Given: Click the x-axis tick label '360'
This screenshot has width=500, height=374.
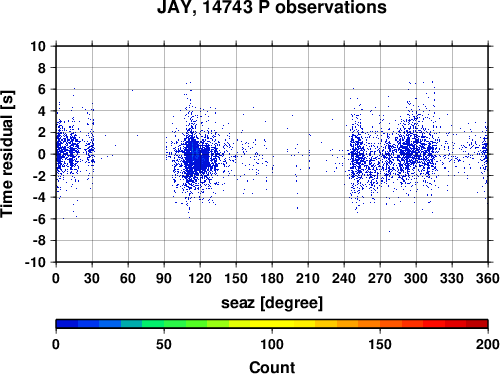Looking at the screenshot, I should (x=488, y=278).
